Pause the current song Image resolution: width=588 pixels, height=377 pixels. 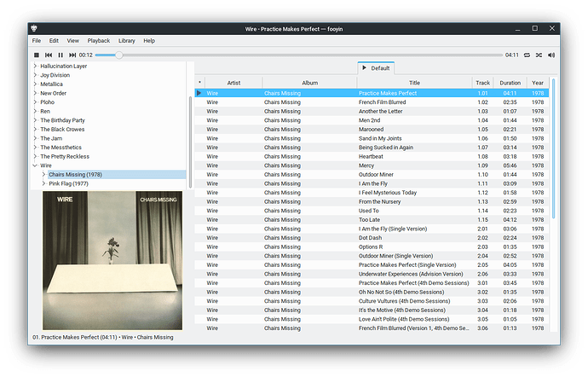click(x=61, y=55)
